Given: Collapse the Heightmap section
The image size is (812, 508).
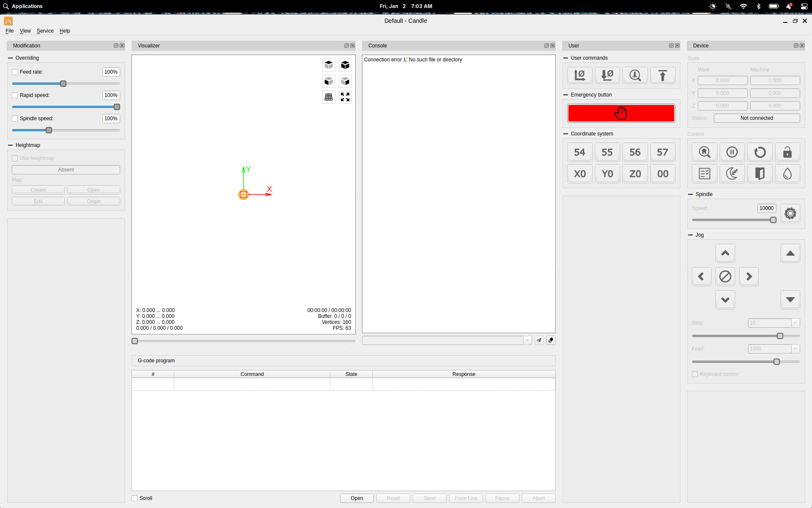Looking at the screenshot, I should click(10, 145).
